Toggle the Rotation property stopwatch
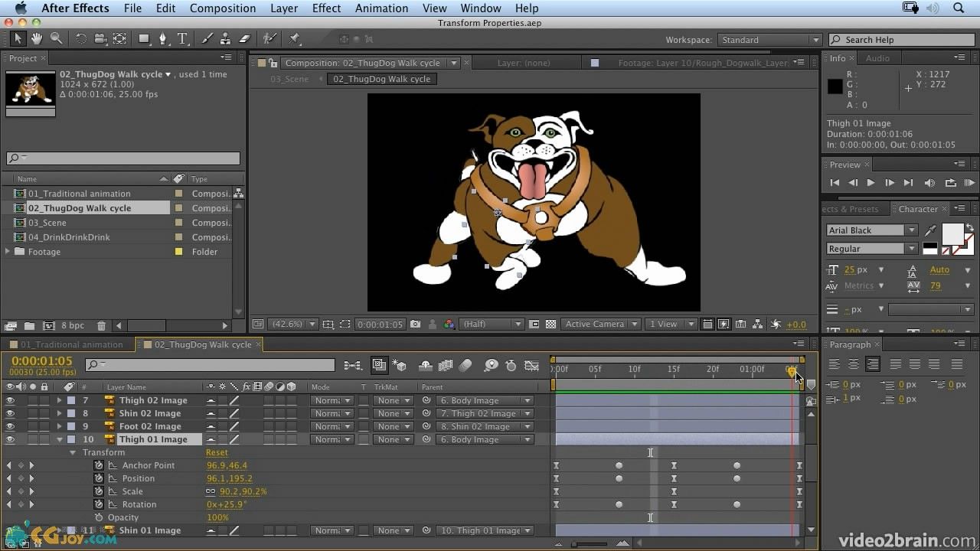This screenshot has height=551, width=980. point(99,504)
